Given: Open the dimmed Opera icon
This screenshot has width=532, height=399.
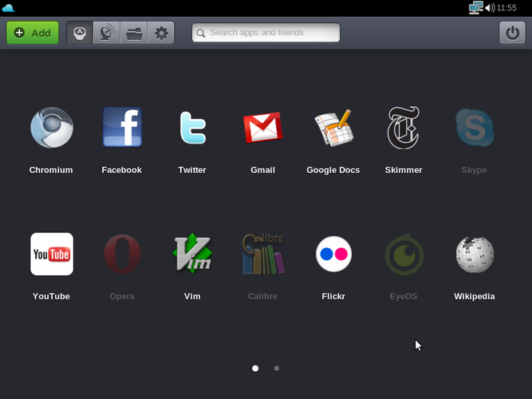Looking at the screenshot, I should click(x=122, y=254).
